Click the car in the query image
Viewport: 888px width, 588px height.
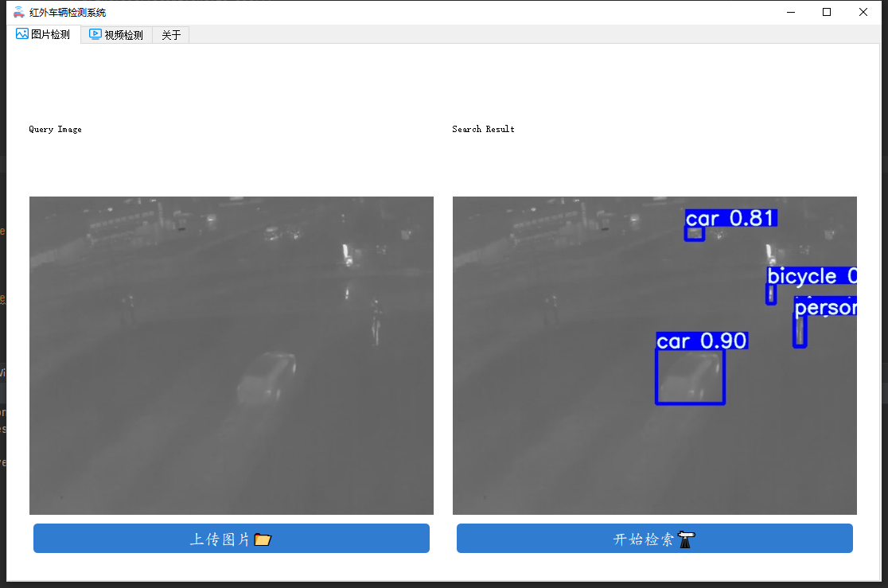click(267, 378)
